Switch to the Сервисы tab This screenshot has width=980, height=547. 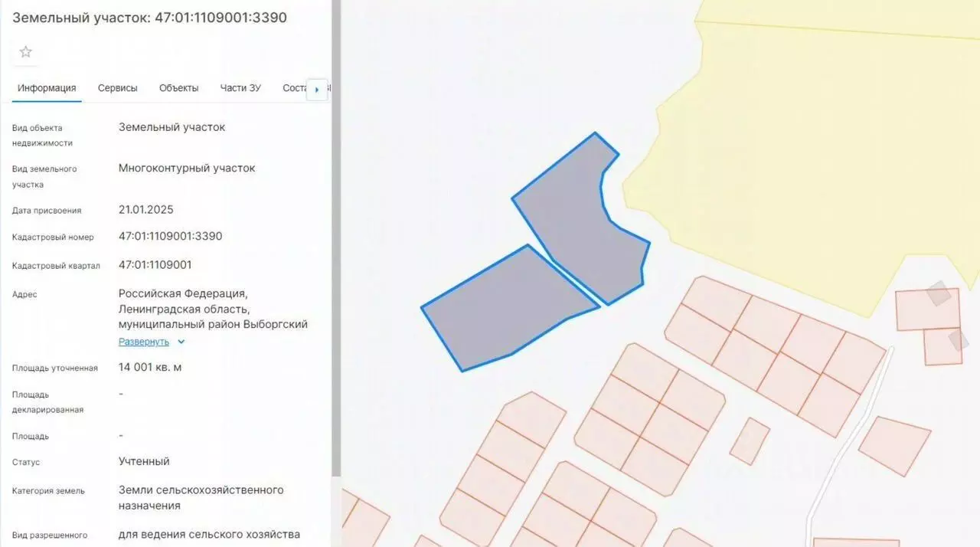click(x=118, y=88)
